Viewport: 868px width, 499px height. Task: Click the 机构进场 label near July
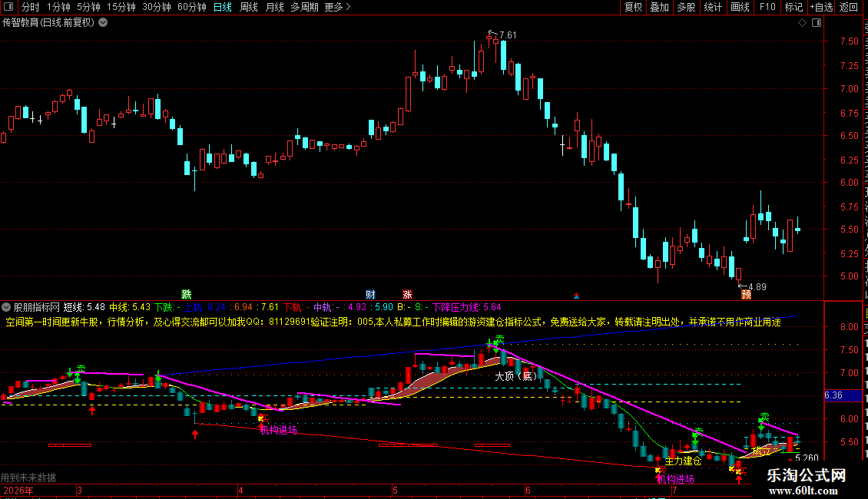(x=675, y=479)
